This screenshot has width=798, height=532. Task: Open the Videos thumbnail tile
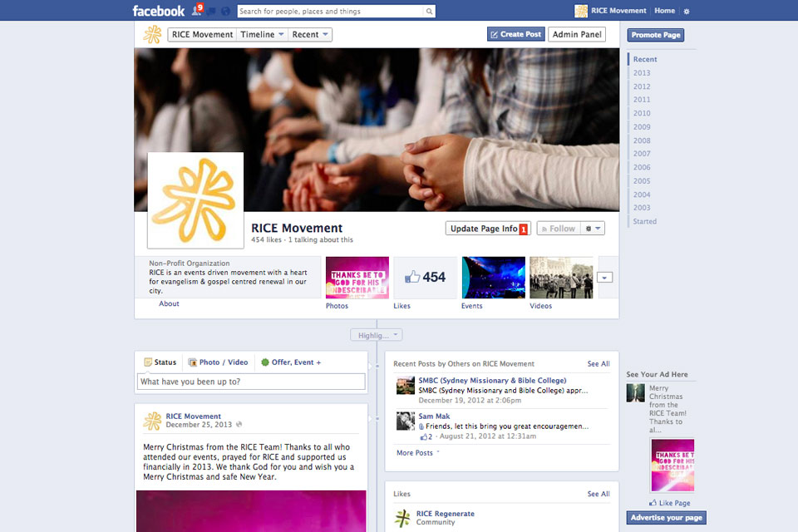[561, 278]
